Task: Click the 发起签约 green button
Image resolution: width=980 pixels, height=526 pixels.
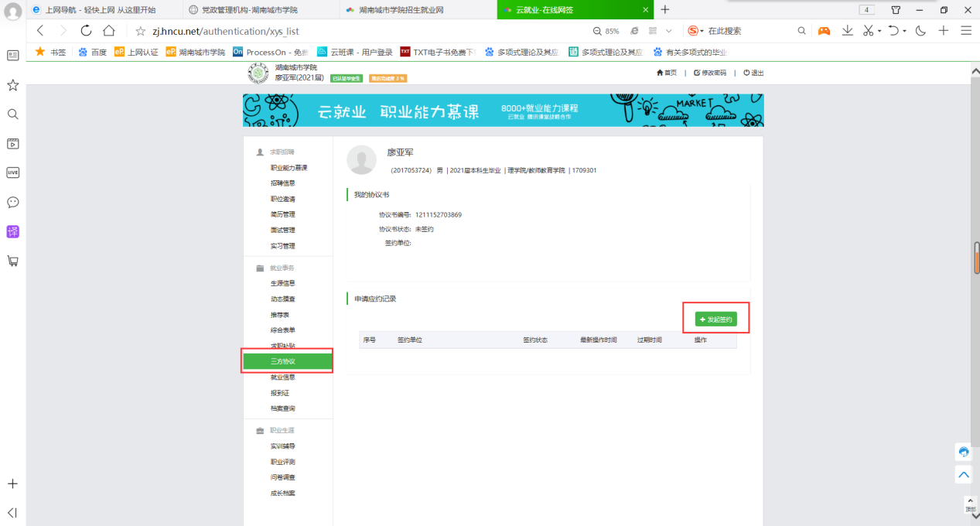Action: coord(715,319)
